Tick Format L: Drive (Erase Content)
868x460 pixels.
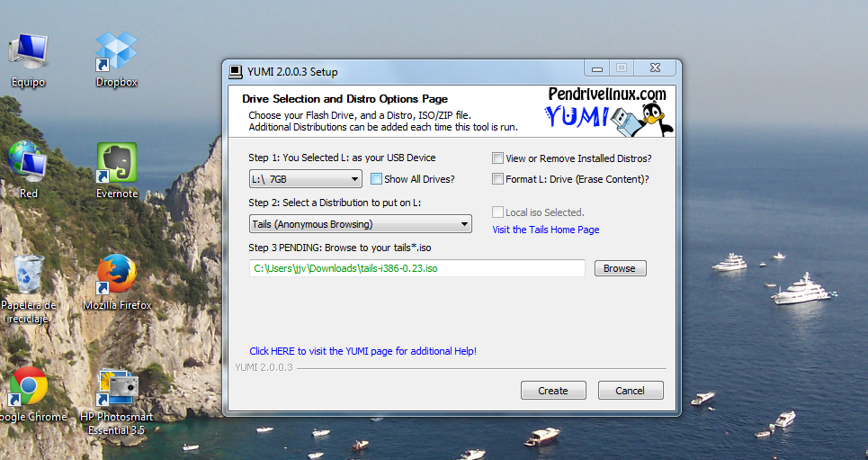pos(497,179)
